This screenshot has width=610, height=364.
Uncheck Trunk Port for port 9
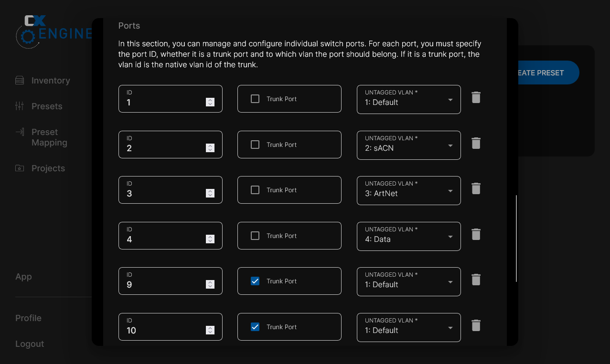(x=255, y=281)
